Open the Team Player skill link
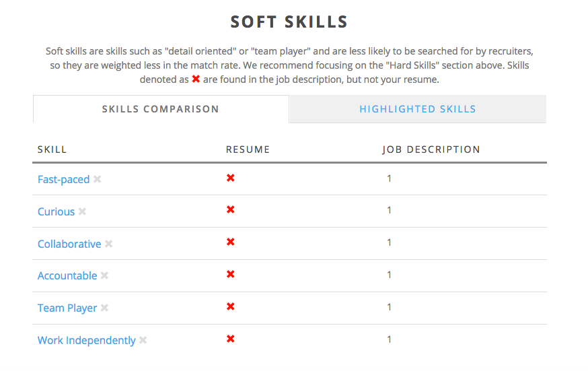Viewport: 588px width, 371px height. pyautogui.click(x=67, y=308)
